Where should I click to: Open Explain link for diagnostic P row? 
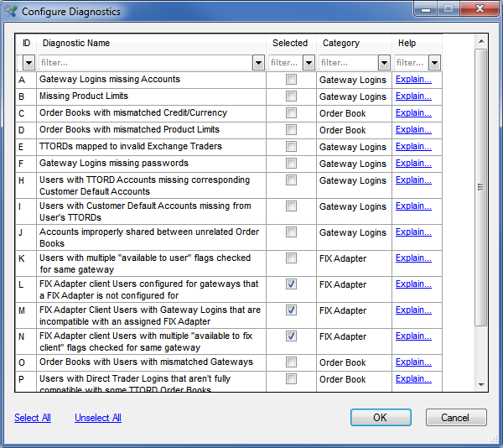413,378
